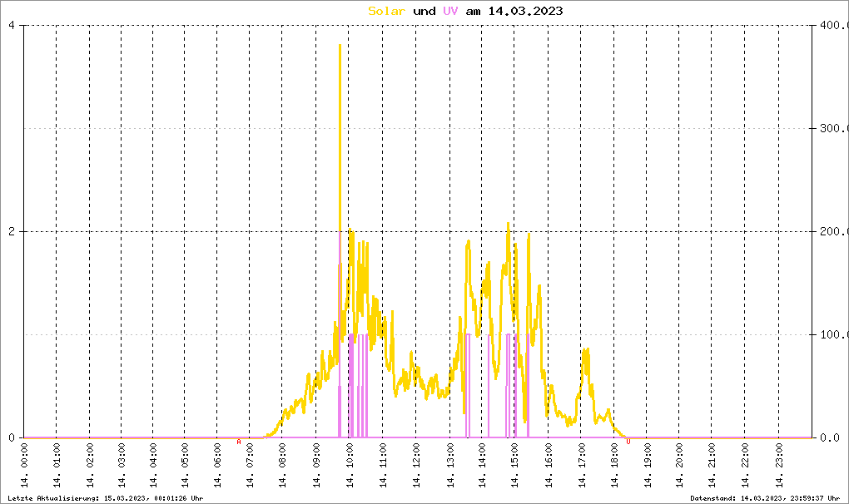
Task: Click time label '14. 15:00'
Action: 514,466
